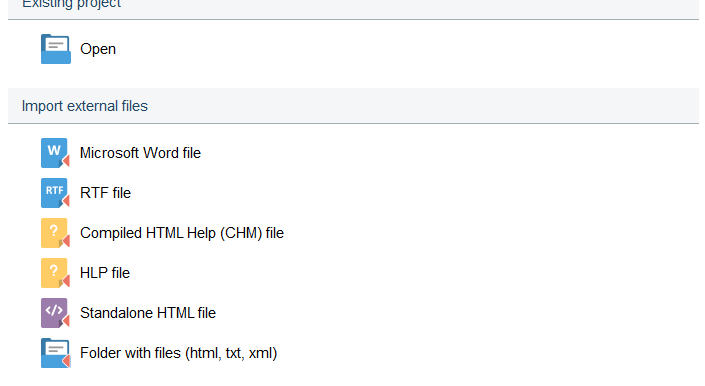Click the question mark on the CHM icon
705x386 pixels.
(x=54, y=231)
